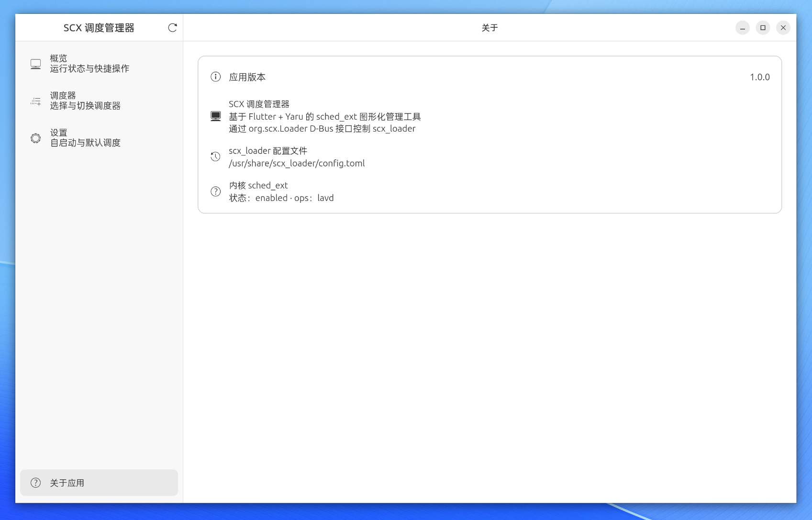Click the 状态 enabled ops lavd line

tap(281, 198)
